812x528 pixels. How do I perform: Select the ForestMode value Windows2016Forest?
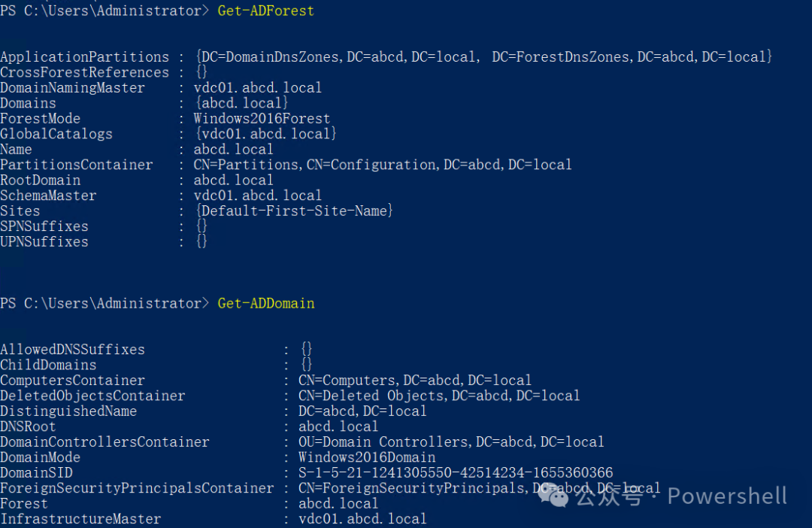pos(262,119)
